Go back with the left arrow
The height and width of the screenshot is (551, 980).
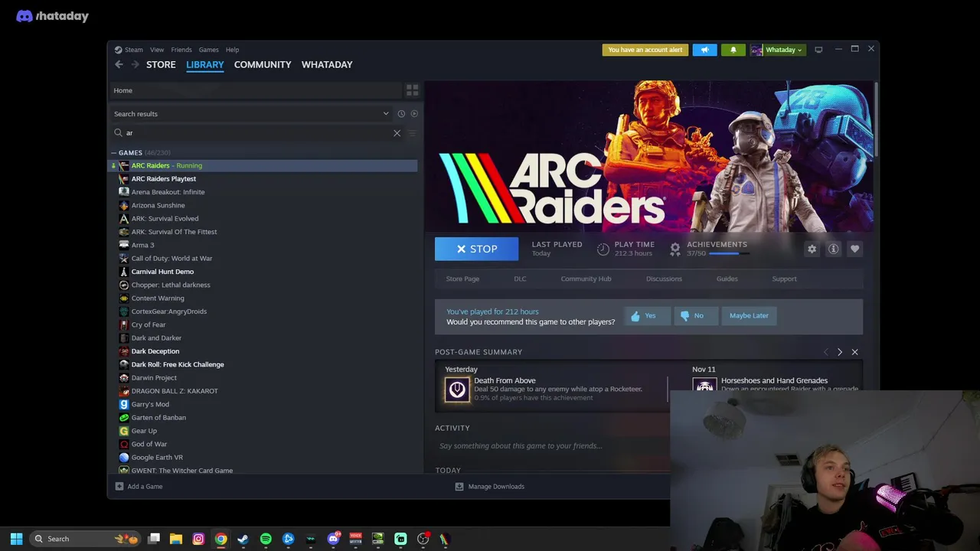click(119, 64)
